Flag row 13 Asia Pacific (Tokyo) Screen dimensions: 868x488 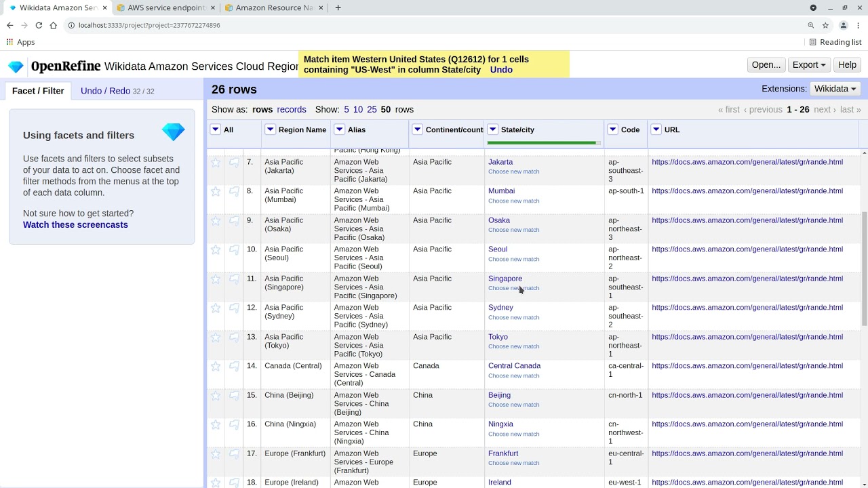(234, 338)
